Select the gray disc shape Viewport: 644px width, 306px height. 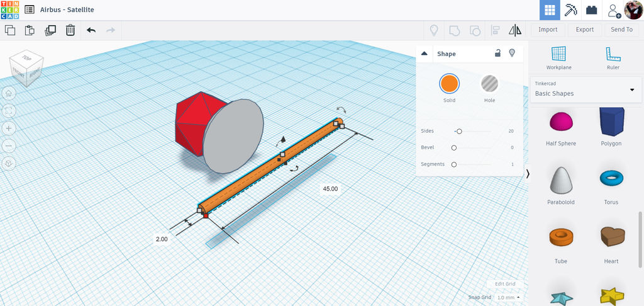point(233,136)
